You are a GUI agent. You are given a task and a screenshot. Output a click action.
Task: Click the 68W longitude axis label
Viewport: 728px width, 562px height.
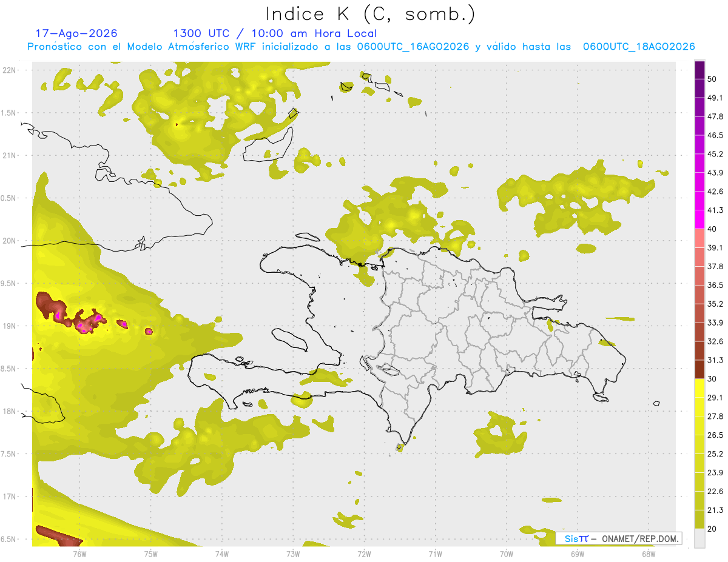point(649,554)
